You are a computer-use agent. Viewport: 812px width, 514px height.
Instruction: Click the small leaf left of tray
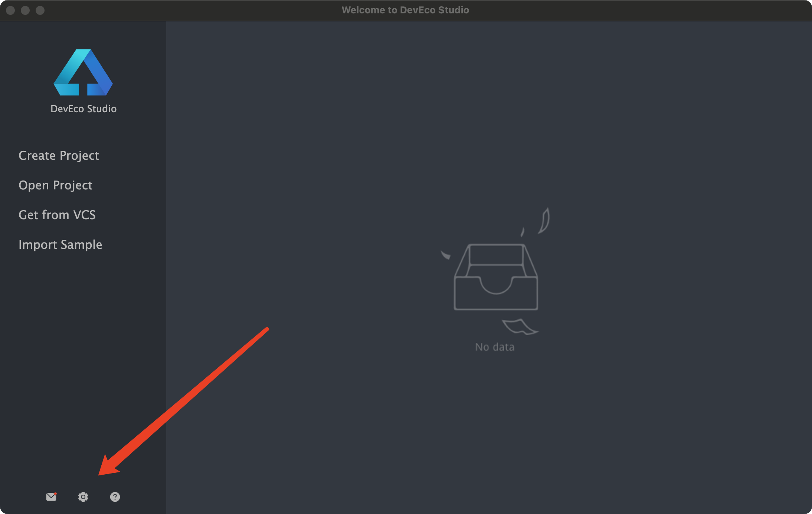pyautogui.click(x=446, y=255)
